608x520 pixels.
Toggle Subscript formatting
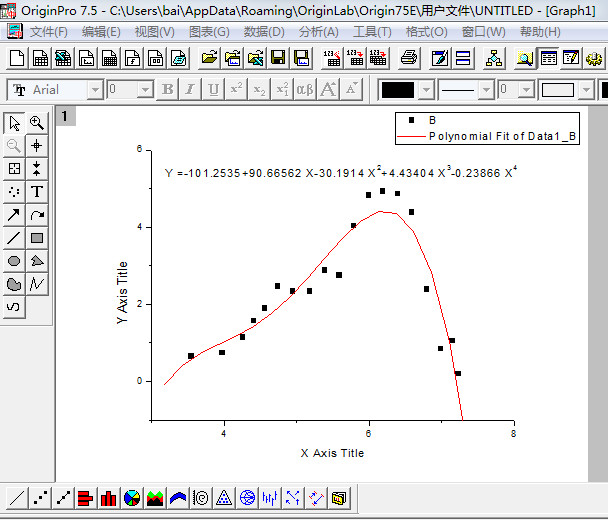pyautogui.click(x=259, y=90)
